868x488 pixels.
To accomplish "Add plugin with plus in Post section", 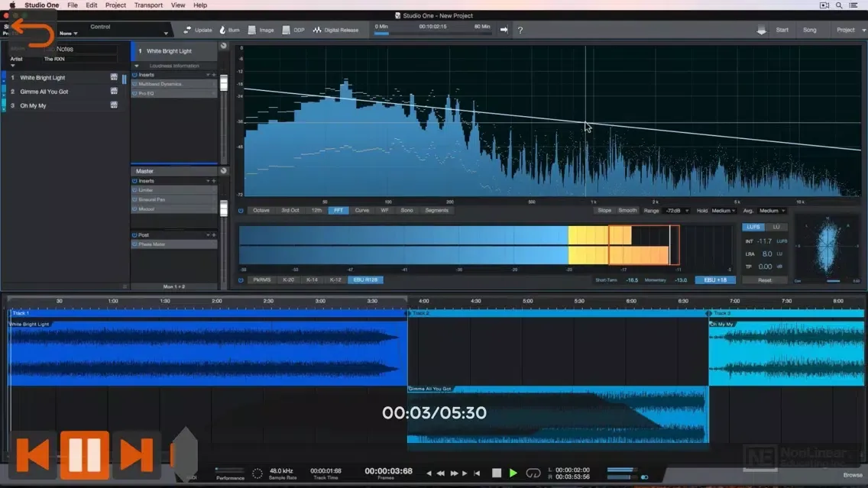I will pos(214,235).
